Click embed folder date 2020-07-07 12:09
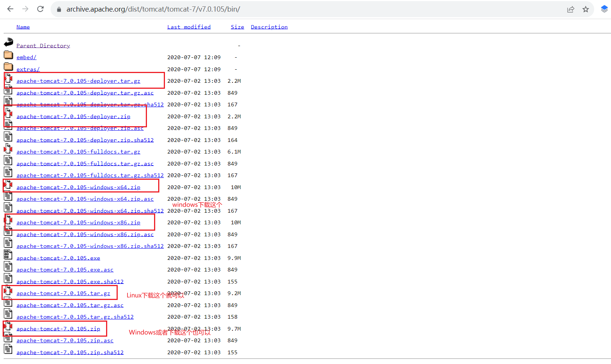 194,57
